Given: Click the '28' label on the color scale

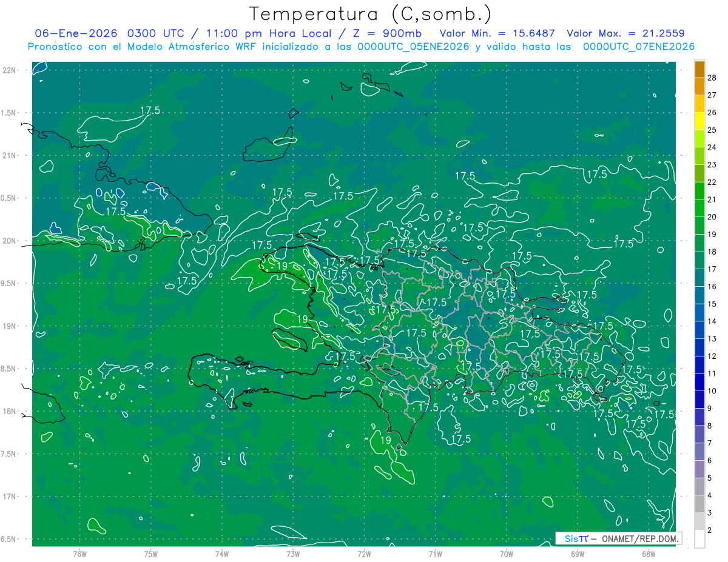Looking at the screenshot, I should 712,78.
